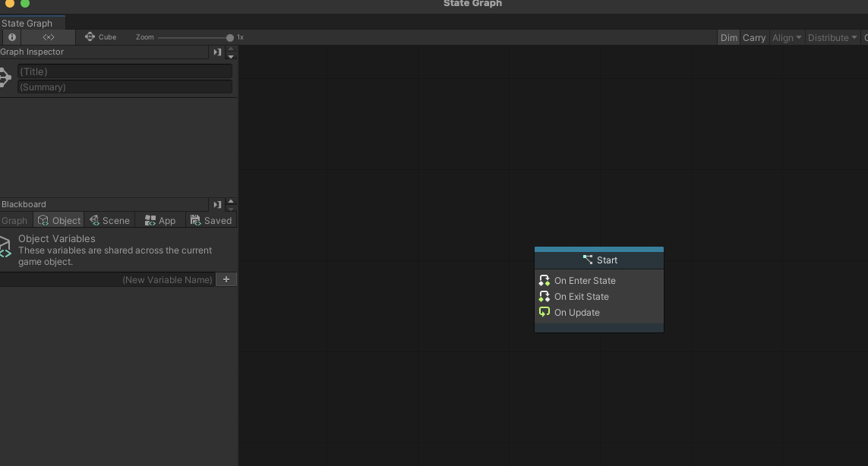Switch to the Saved variables tab

tap(211, 220)
